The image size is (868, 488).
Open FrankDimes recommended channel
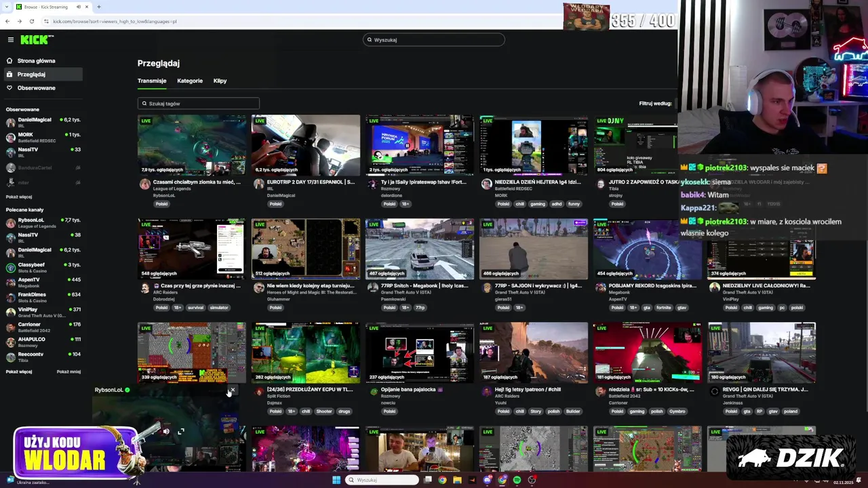coord(43,298)
